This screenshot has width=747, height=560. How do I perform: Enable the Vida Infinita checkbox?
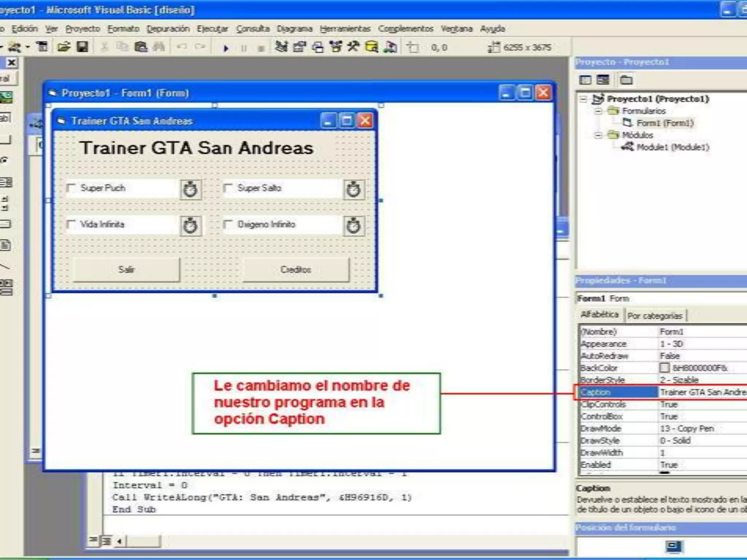click(71, 224)
